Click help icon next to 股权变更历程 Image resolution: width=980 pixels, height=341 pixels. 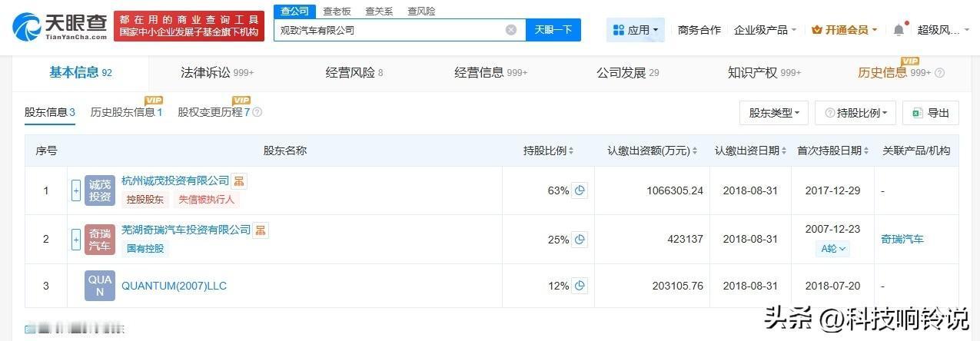[257, 112]
